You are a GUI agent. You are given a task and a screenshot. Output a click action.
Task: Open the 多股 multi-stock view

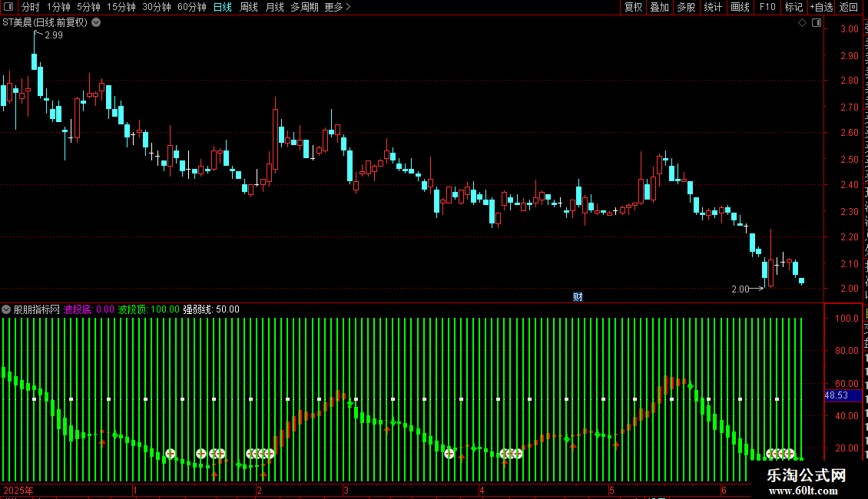pos(686,7)
